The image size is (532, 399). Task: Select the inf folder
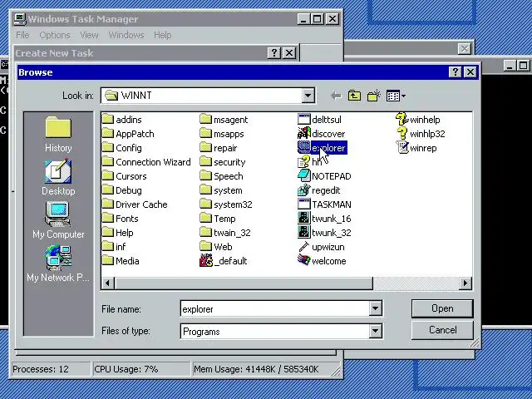[x=114, y=247]
